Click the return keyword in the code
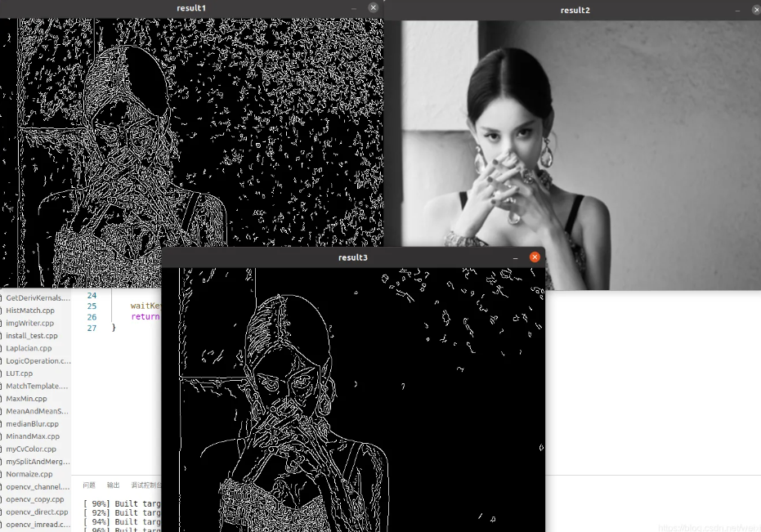This screenshot has width=761, height=532. coord(145,316)
